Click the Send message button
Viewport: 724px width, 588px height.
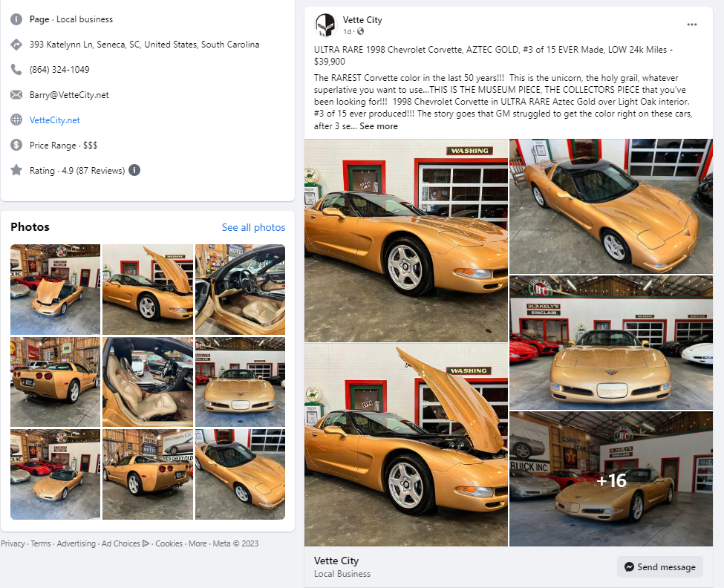659,566
